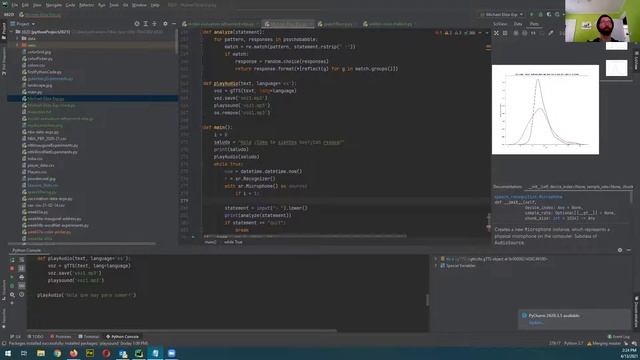Click the while True breadcrumb

(233, 242)
